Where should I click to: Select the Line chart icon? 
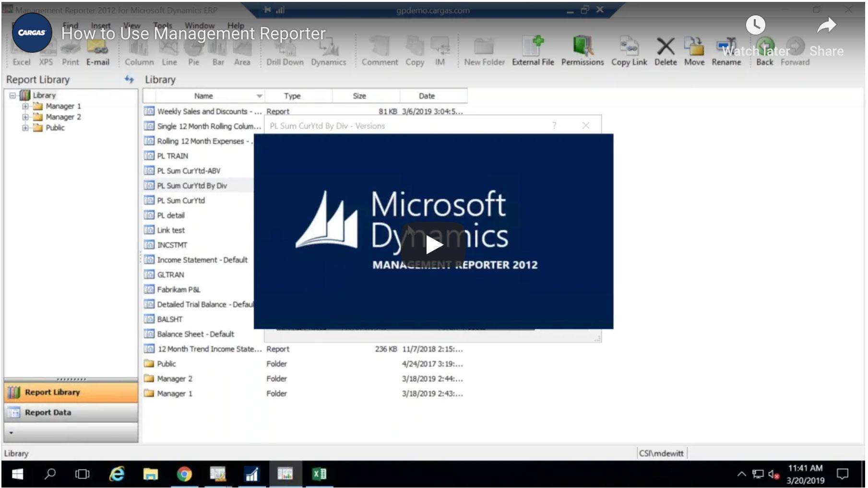tap(169, 52)
